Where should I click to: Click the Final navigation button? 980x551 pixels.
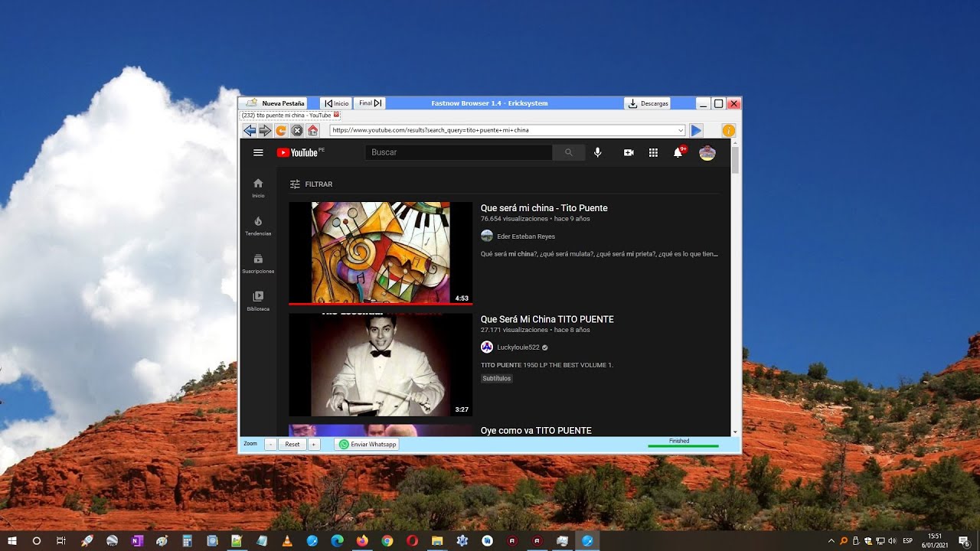pyautogui.click(x=369, y=103)
